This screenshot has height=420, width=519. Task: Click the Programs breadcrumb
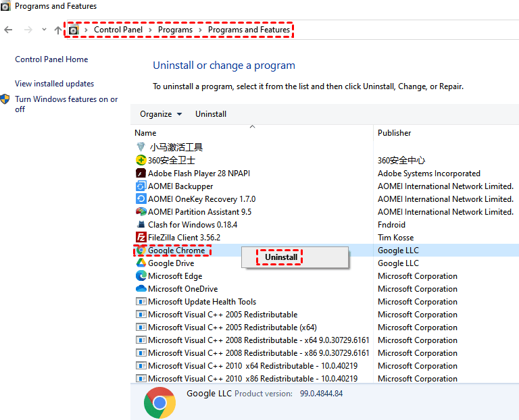[175, 30]
